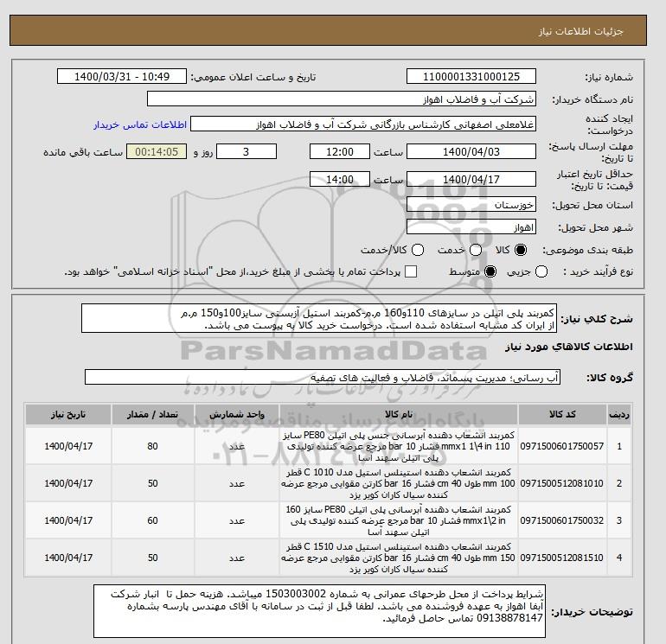Click the buyer notes text box
This screenshot has width=666, height=644.
[x=319, y=611]
